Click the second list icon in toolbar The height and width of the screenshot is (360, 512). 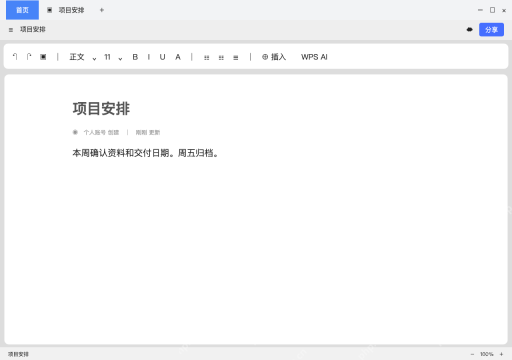coord(221,57)
